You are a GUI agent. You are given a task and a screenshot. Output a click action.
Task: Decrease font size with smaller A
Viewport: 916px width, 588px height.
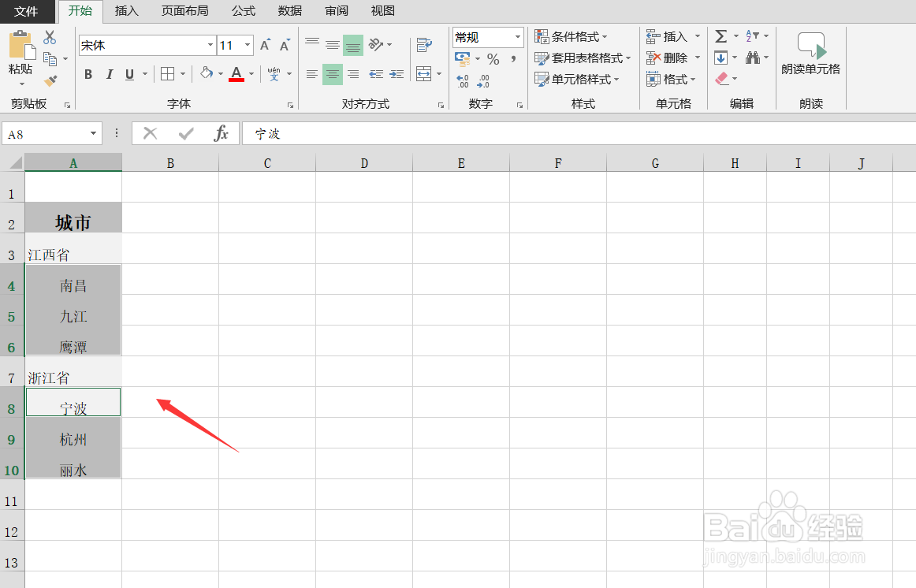pos(285,45)
